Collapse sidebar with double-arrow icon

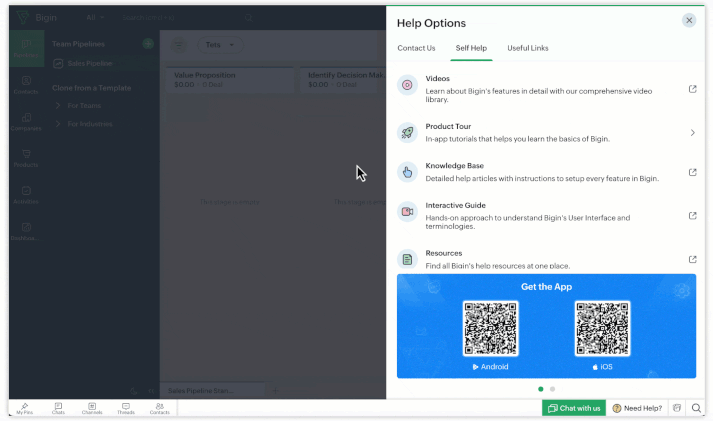(151, 391)
